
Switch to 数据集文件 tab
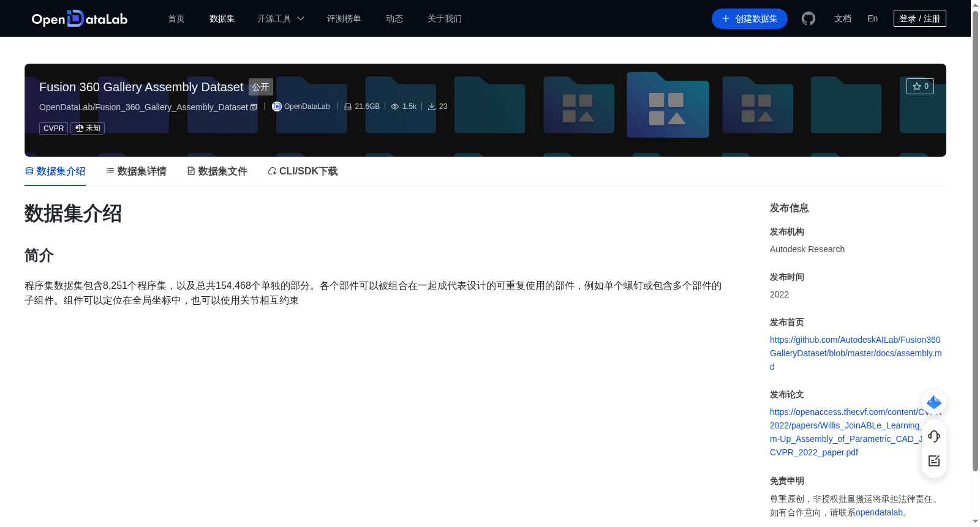[x=217, y=171]
